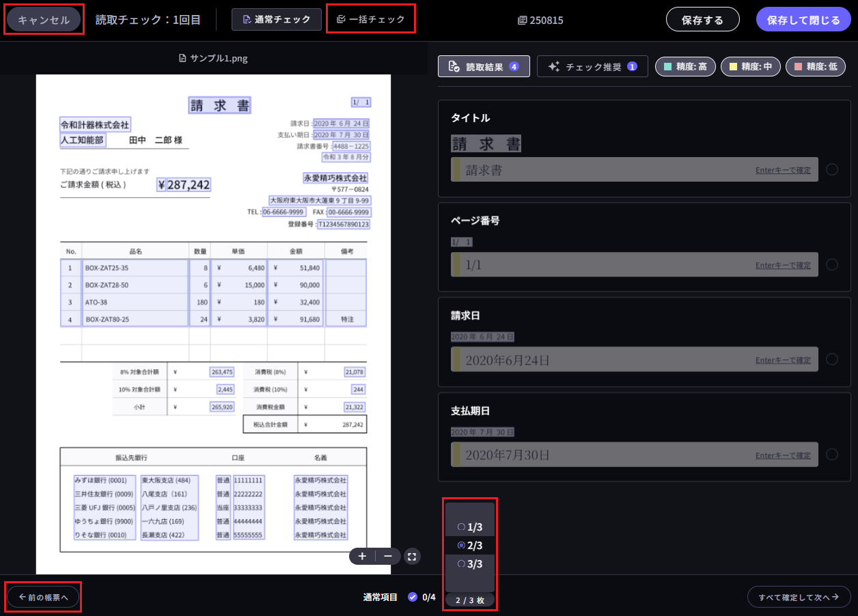This screenshot has height=616, width=858.
Task: Confirm the タイトル field circle checkbox
Action: [x=832, y=169]
